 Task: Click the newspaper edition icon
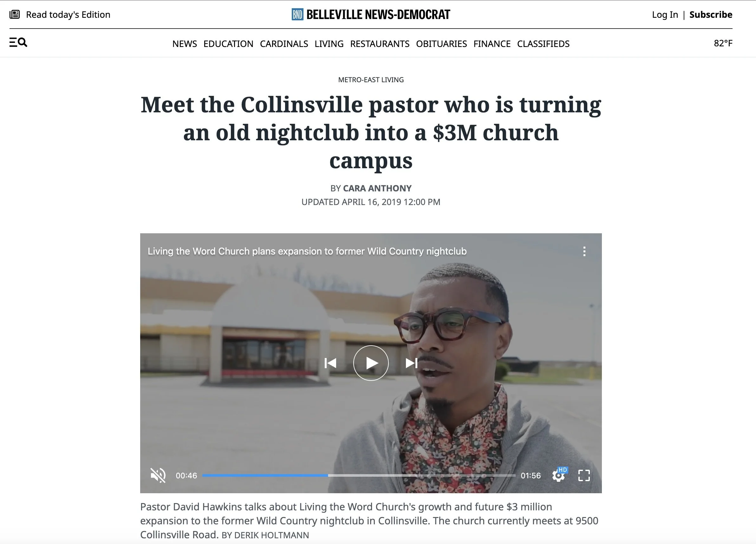(15, 14)
